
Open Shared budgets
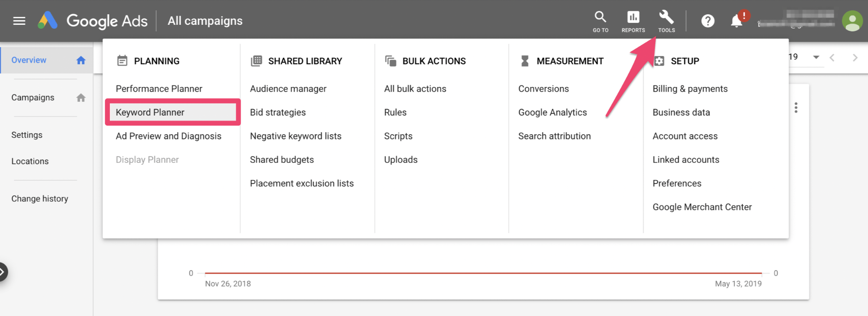click(281, 160)
